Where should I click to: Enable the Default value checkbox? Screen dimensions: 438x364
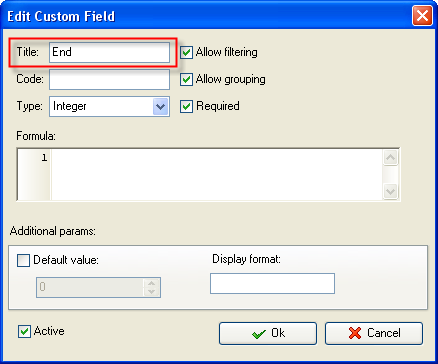pyautogui.click(x=23, y=261)
